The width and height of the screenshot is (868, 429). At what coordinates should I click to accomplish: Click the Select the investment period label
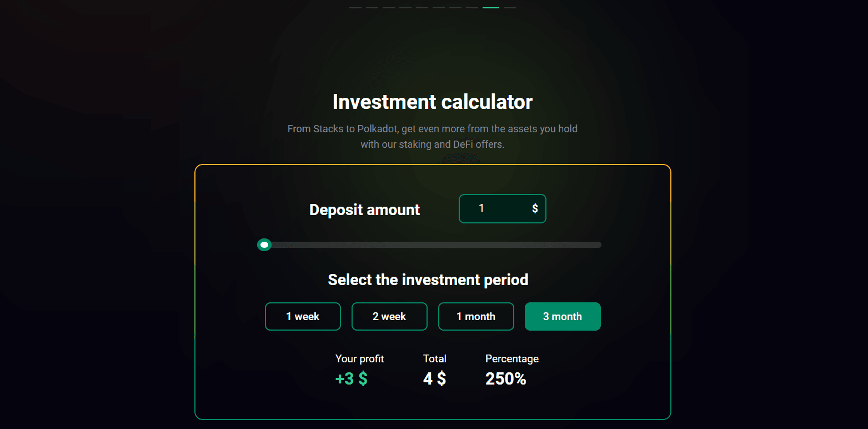click(428, 280)
